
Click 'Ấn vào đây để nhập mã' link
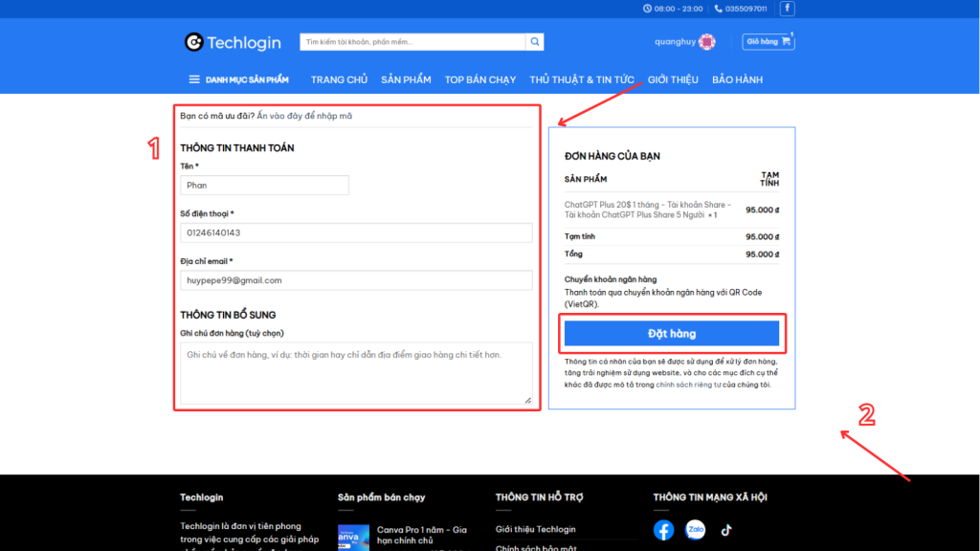tap(304, 116)
